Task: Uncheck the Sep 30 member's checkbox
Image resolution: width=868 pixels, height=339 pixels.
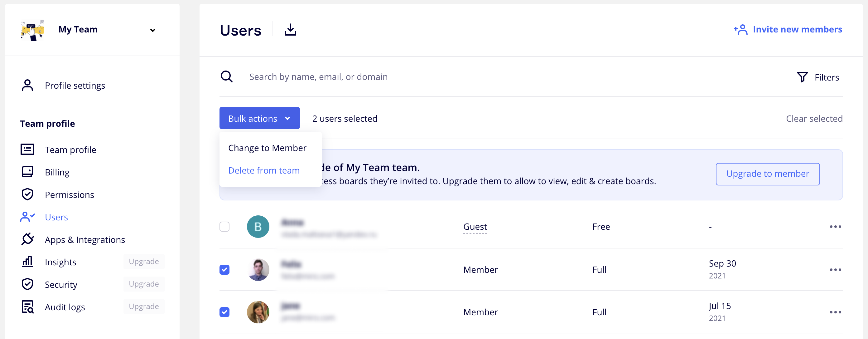Action: point(224,269)
